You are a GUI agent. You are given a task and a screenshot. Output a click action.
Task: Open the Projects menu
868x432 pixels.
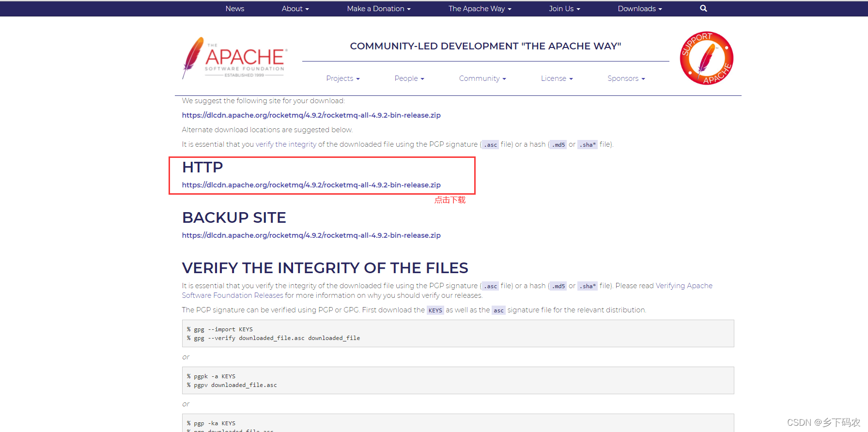click(x=343, y=78)
